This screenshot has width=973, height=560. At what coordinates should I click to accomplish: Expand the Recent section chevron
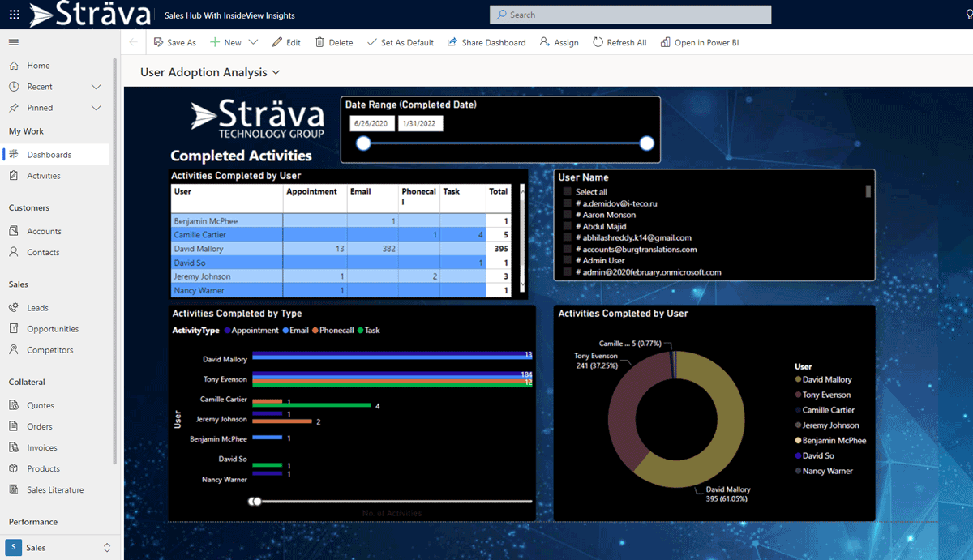95,86
